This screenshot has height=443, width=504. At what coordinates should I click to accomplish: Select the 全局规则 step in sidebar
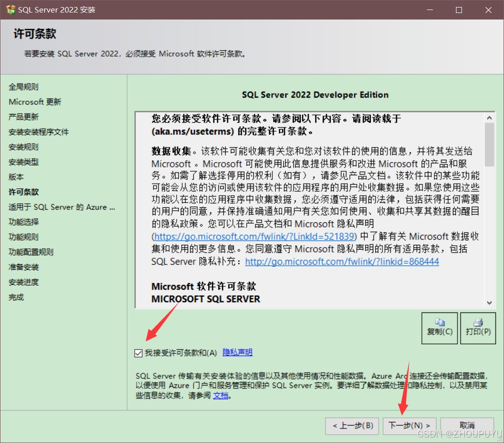pyautogui.click(x=24, y=87)
